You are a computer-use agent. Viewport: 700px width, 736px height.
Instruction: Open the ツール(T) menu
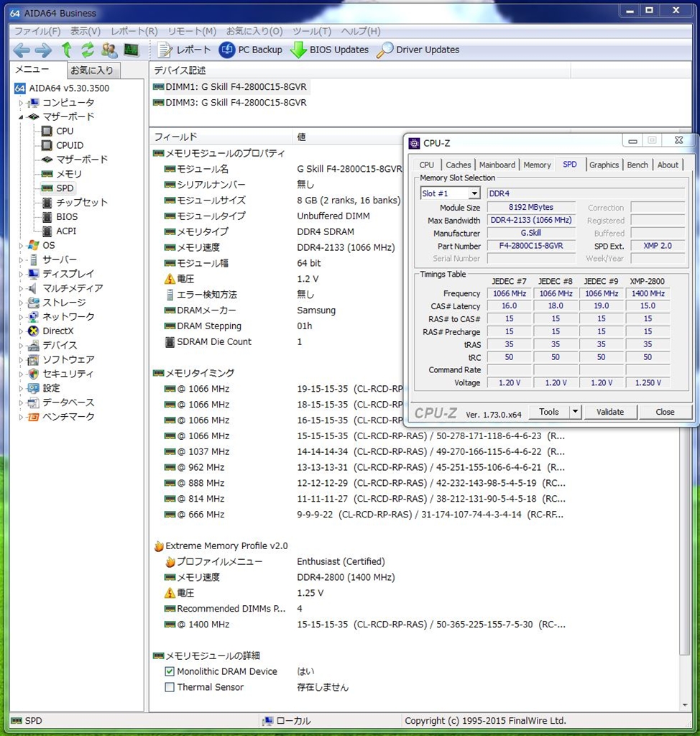[x=311, y=31]
